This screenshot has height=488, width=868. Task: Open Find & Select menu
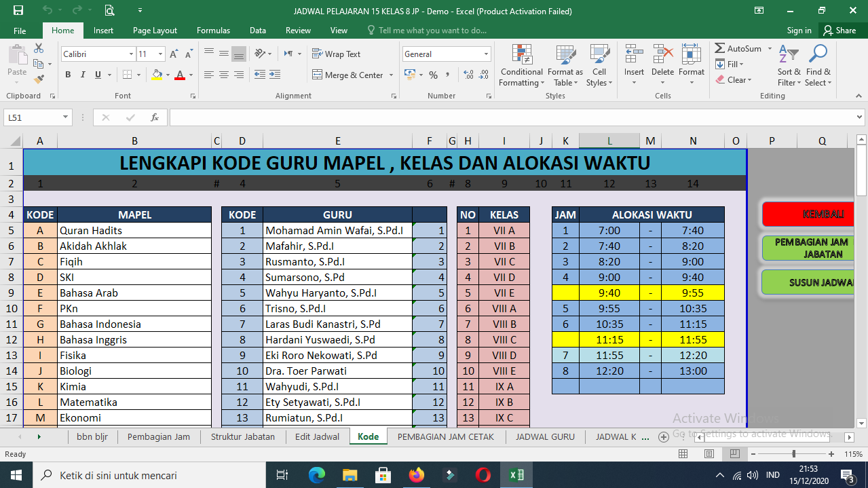coord(818,66)
